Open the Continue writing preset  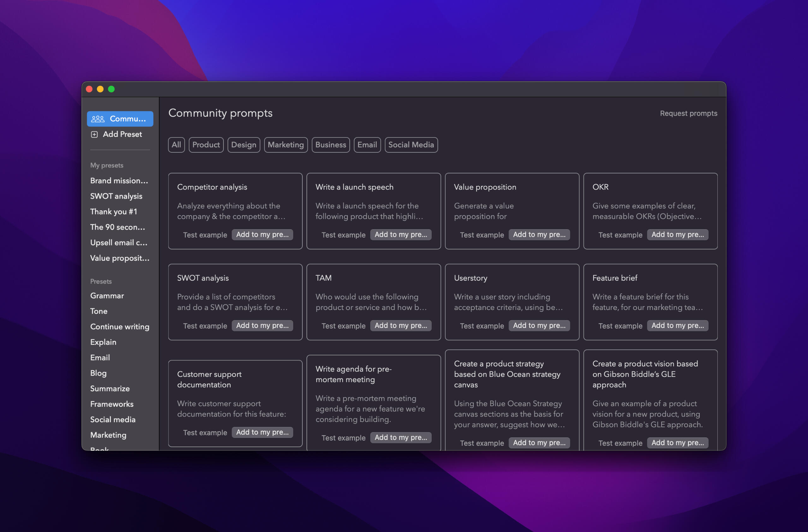click(120, 326)
